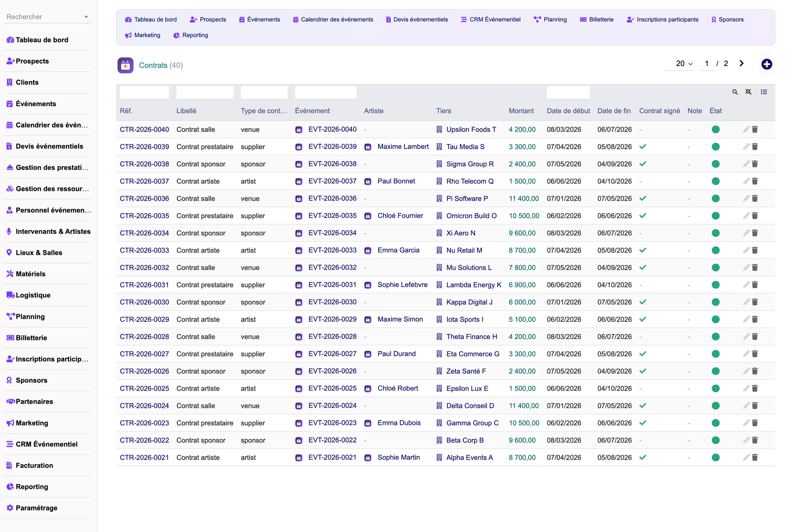Image resolution: width=792 pixels, height=532 pixels.
Task: Click event icon next to EVT-2026-0038
Action: tap(299, 164)
